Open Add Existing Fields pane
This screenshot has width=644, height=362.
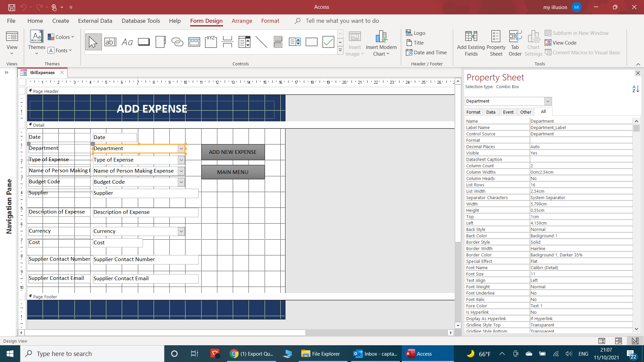471,43
